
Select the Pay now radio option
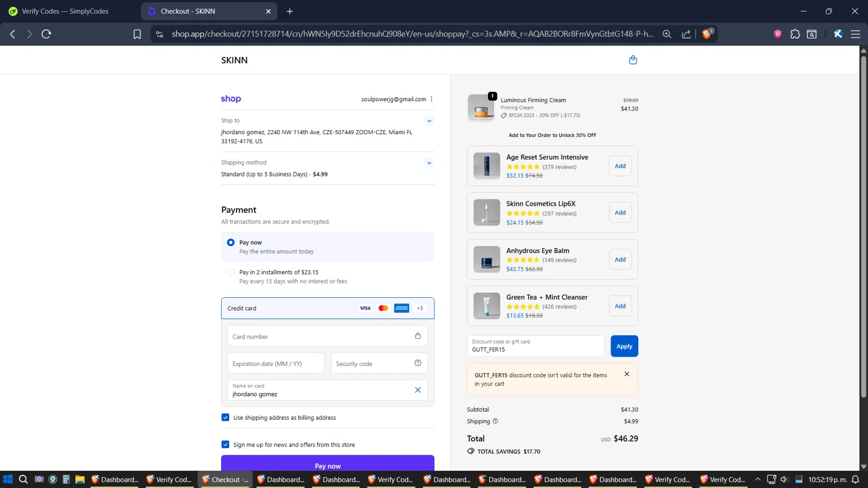(x=231, y=242)
